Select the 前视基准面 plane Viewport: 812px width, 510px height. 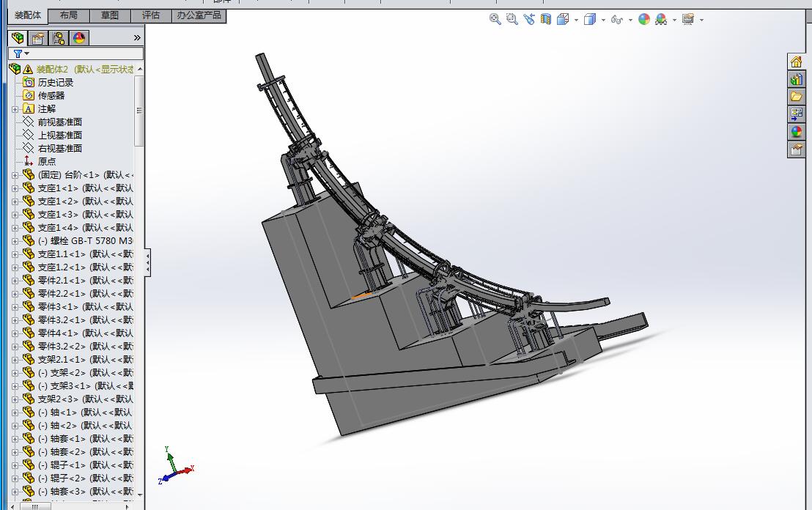(x=59, y=122)
